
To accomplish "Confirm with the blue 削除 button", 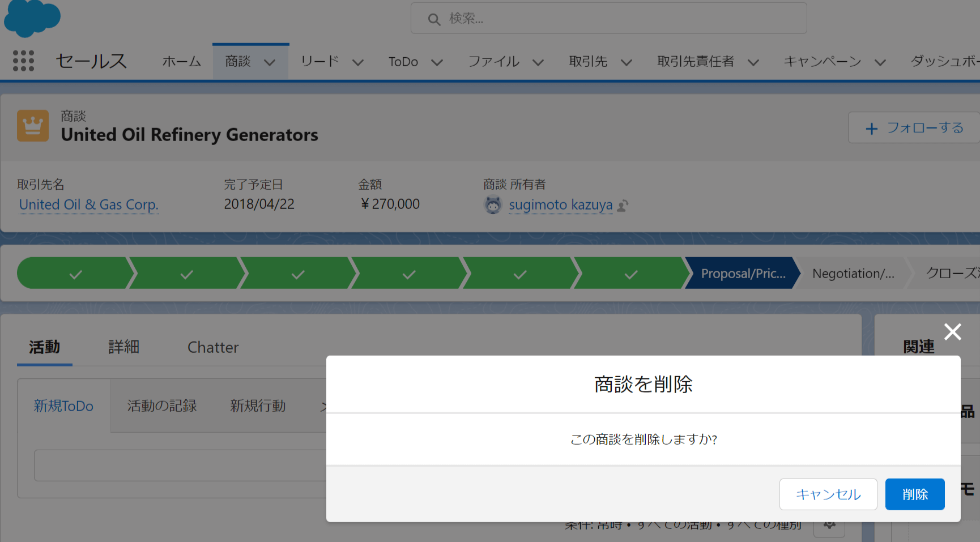I will point(915,494).
